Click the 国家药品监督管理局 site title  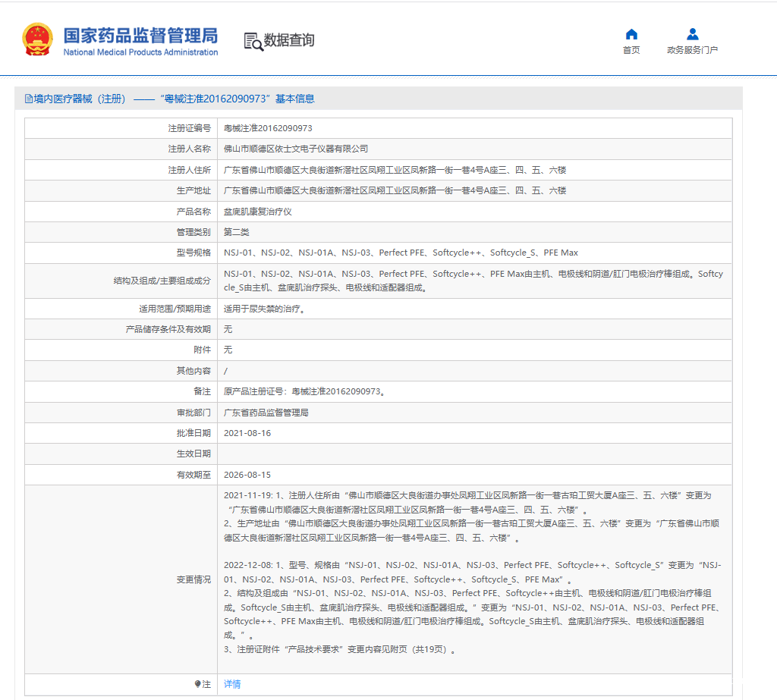coord(140,35)
